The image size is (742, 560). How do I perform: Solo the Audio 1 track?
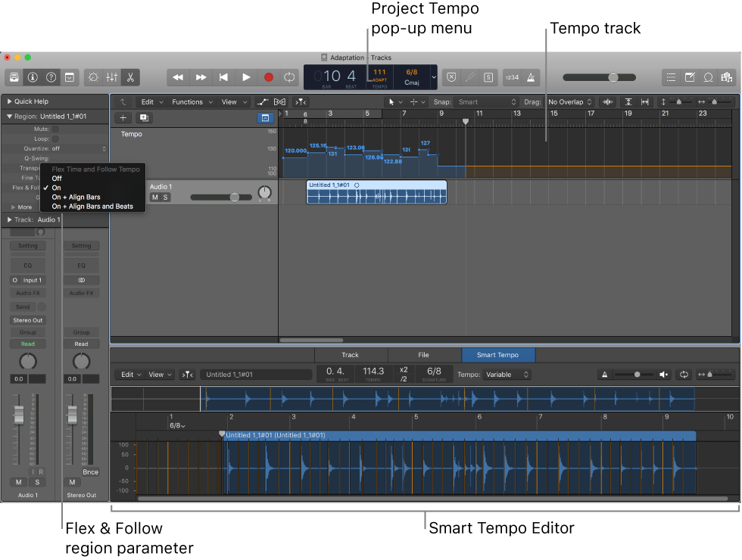coord(166,197)
